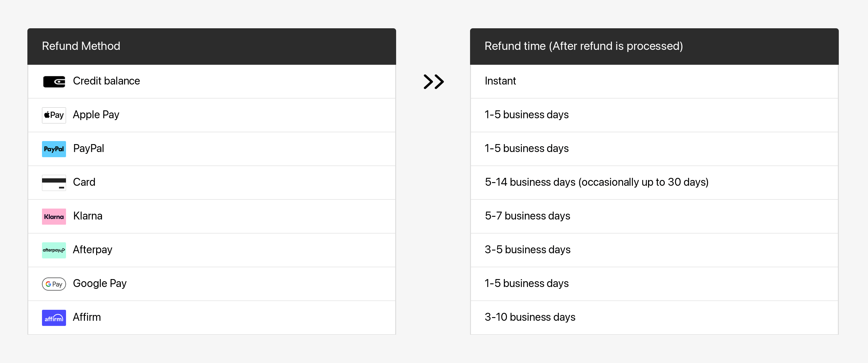Image resolution: width=868 pixels, height=363 pixels.
Task: Click the 5-14 business days card refund text
Action: point(596,182)
